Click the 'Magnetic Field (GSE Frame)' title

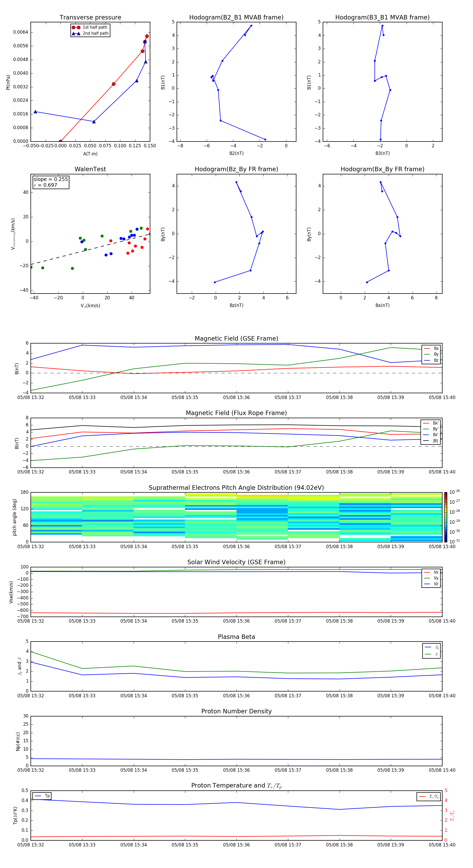pyautogui.click(x=236, y=339)
